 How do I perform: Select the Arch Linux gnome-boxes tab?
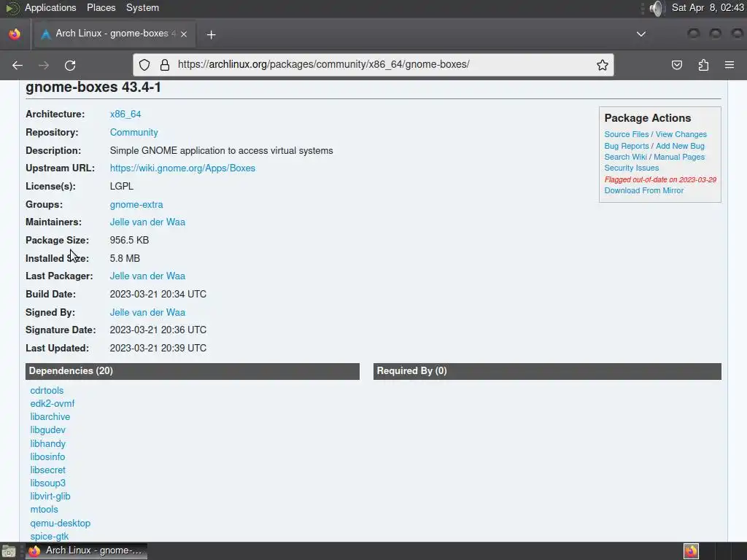click(x=114, y=34)
